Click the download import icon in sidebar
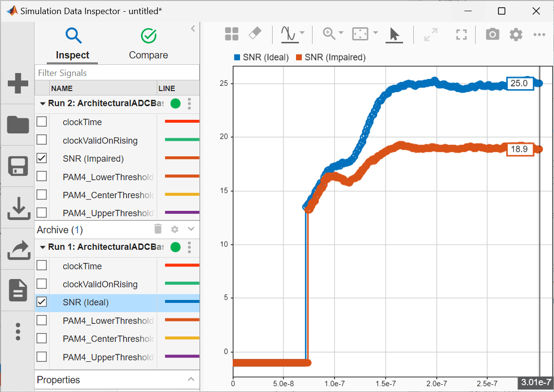 click(18, 209)
